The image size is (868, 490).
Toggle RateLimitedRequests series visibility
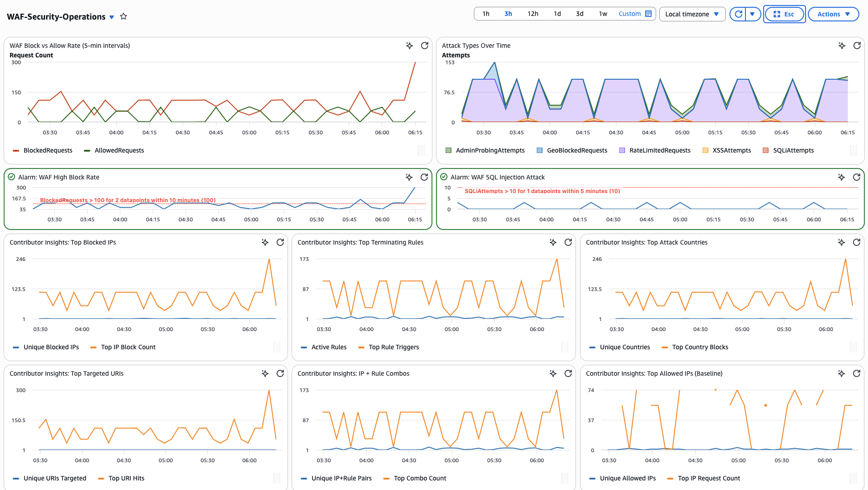(655, 150)
